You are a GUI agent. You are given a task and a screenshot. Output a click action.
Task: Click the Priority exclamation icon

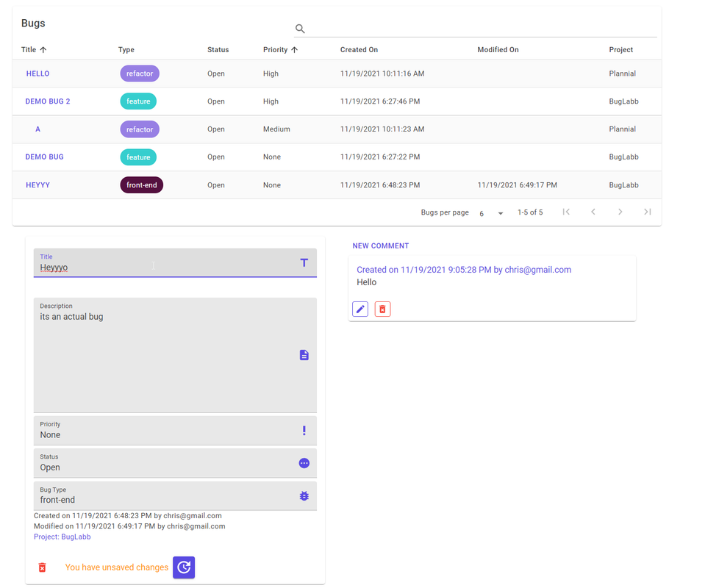pos(304,431)
